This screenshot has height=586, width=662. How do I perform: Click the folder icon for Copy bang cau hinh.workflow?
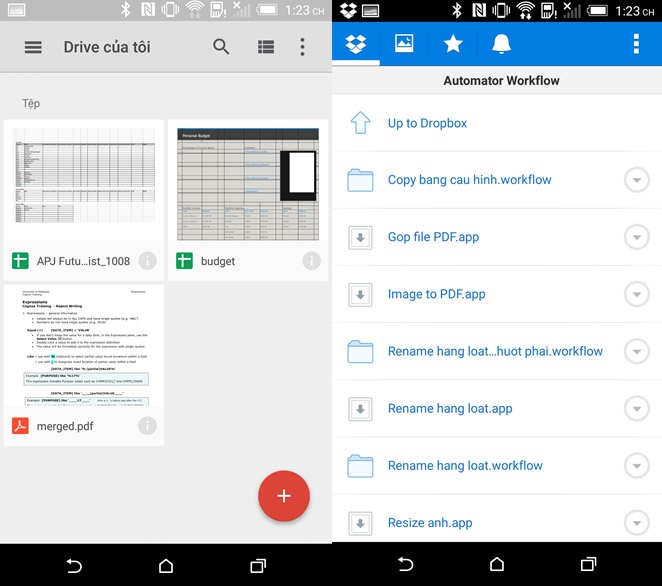tap(360, 180)
